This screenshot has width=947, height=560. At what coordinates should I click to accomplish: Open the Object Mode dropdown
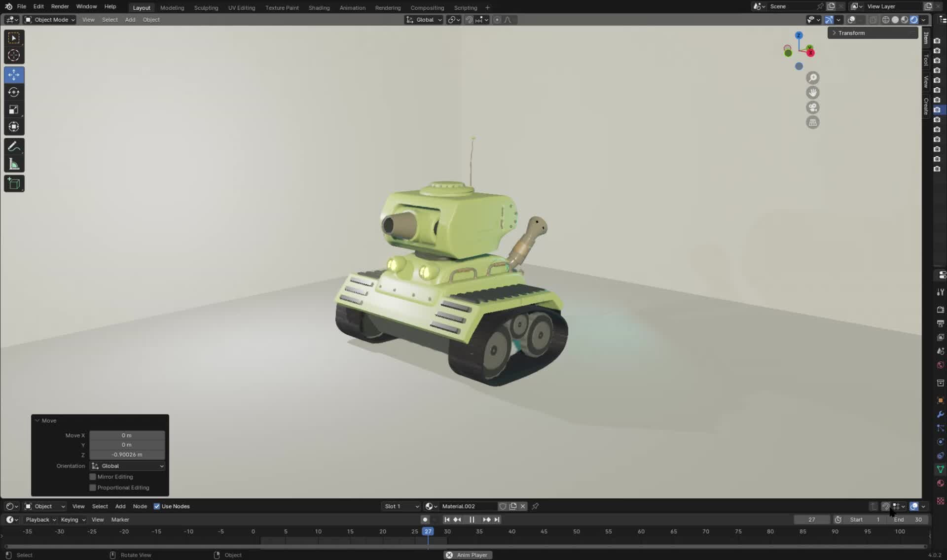pyautogui.click(x=49, y=20)
